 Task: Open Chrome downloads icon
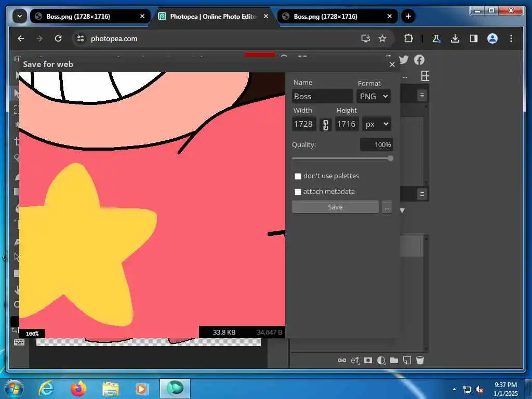[x=455, y=38]
